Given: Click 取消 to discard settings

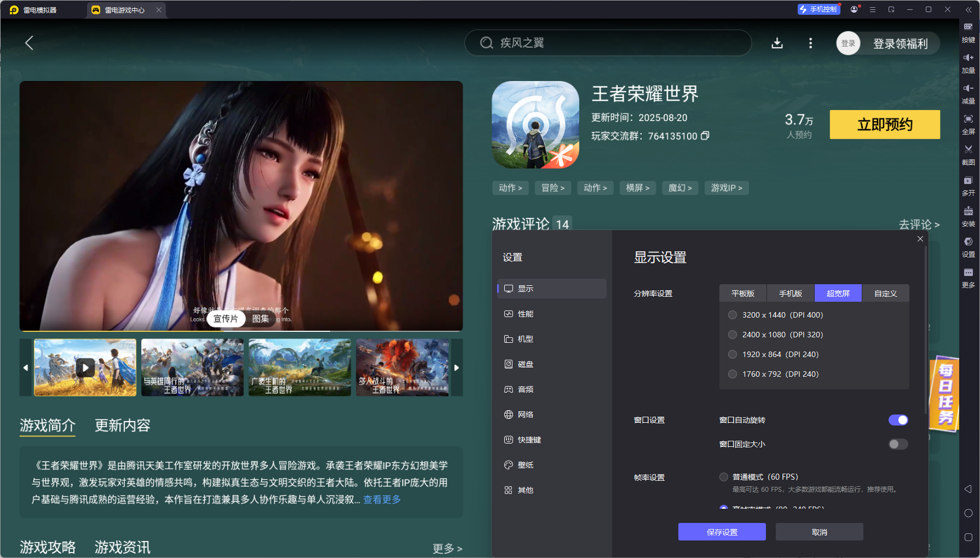Looking at the screenshot, I should pyautogui.click(x=820, y=532).
